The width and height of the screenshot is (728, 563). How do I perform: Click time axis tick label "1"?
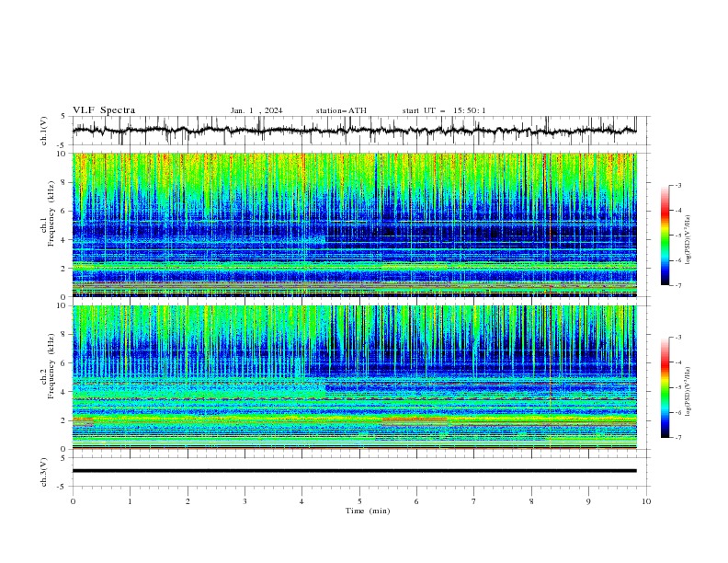tap(130, 501)
